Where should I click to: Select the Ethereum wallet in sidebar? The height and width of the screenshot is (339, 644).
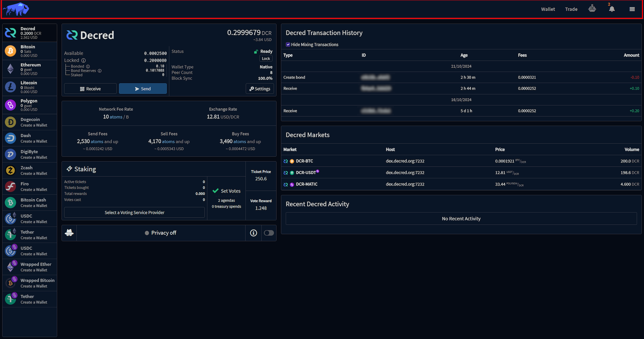click(x=30, y=69)
